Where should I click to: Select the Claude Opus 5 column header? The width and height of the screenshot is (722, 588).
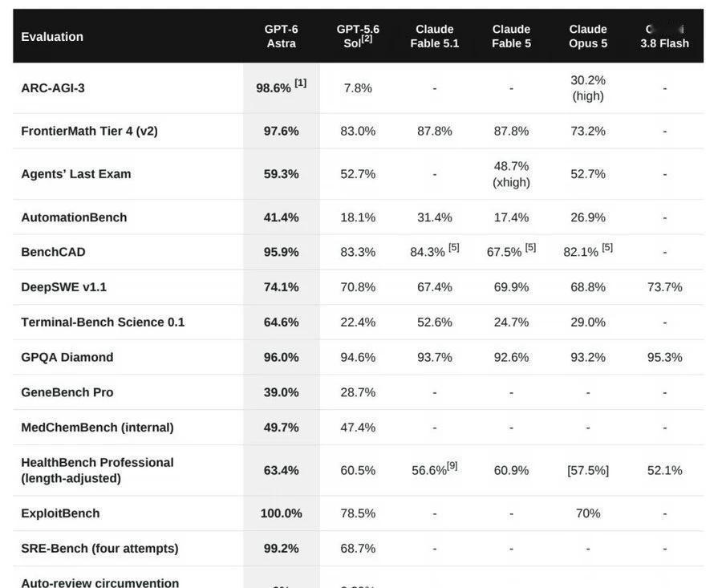pos(588,36)
